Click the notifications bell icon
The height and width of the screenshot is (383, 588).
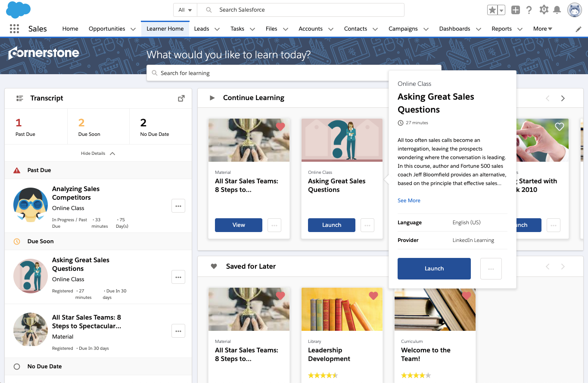point(557,10)
